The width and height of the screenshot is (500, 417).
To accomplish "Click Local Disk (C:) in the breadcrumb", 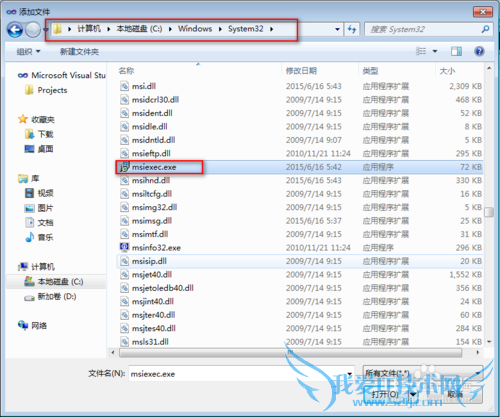I will [x=139, y=29].
